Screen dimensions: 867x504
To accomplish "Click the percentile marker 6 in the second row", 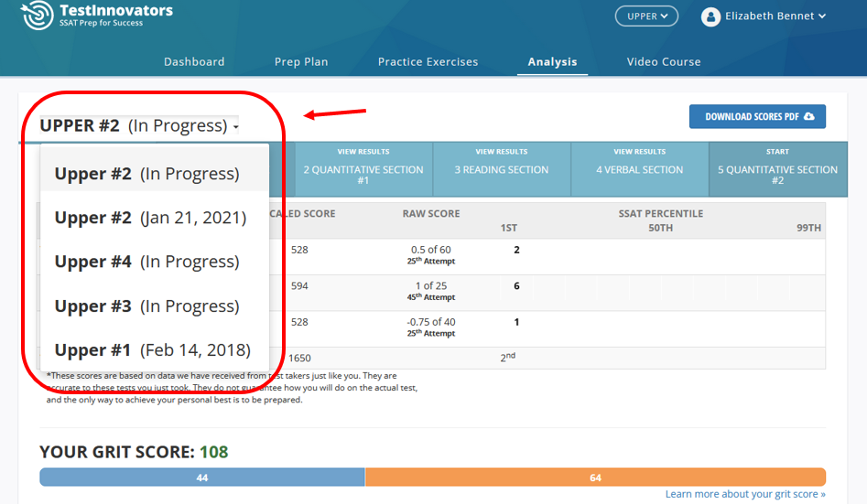I will tap(516, 285).
